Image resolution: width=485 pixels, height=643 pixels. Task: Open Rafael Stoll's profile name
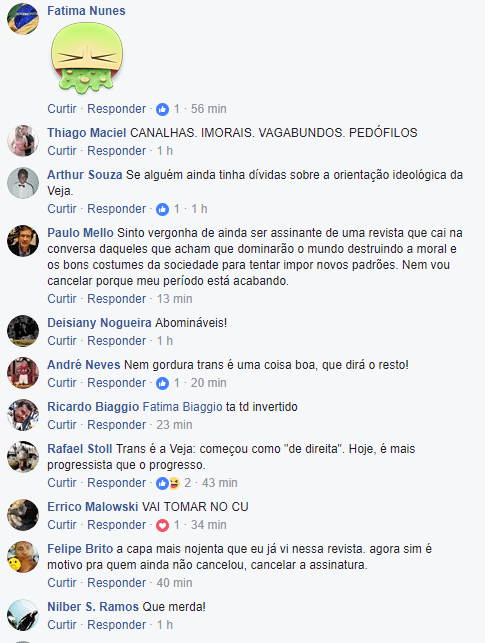[80, 449]
